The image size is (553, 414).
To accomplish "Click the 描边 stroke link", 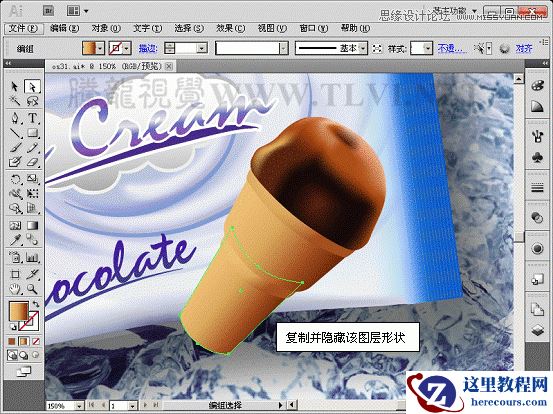I will 148,49.
